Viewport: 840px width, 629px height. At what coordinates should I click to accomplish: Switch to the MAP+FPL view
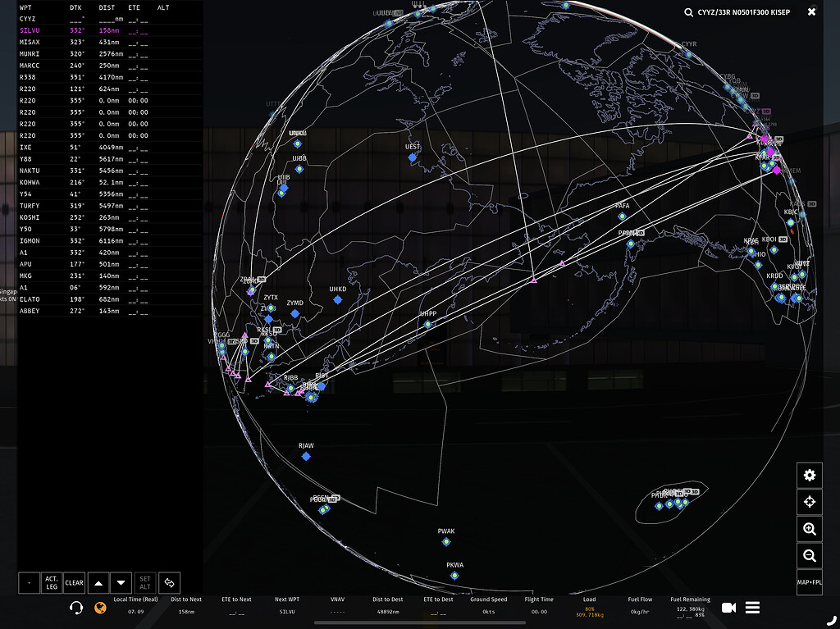810,581
